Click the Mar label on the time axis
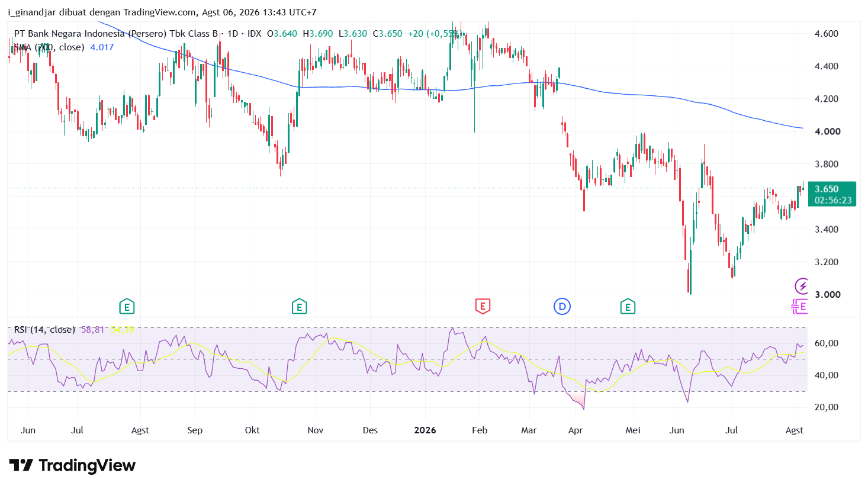Viewport: 868px width, 489px height. tap(529, 430)
